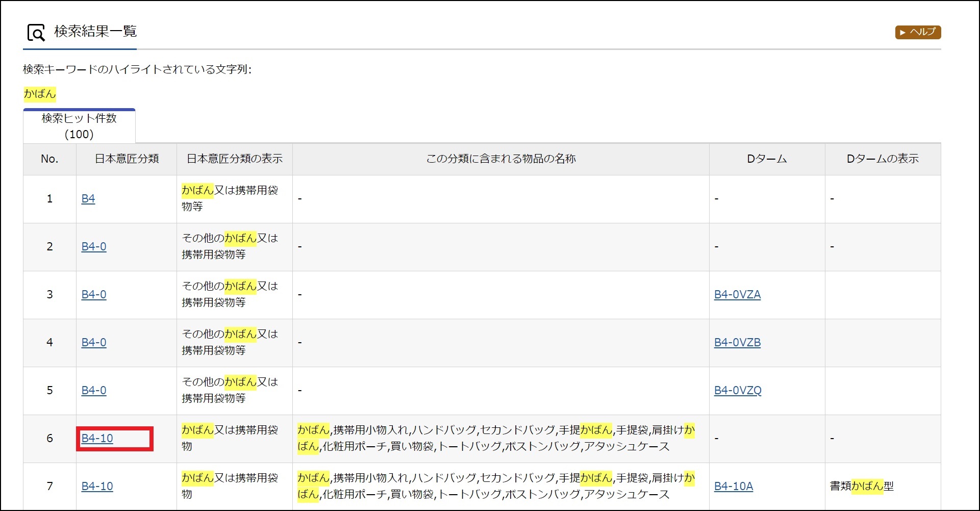Open the B4-0 link in row 2

coord(94,247)
